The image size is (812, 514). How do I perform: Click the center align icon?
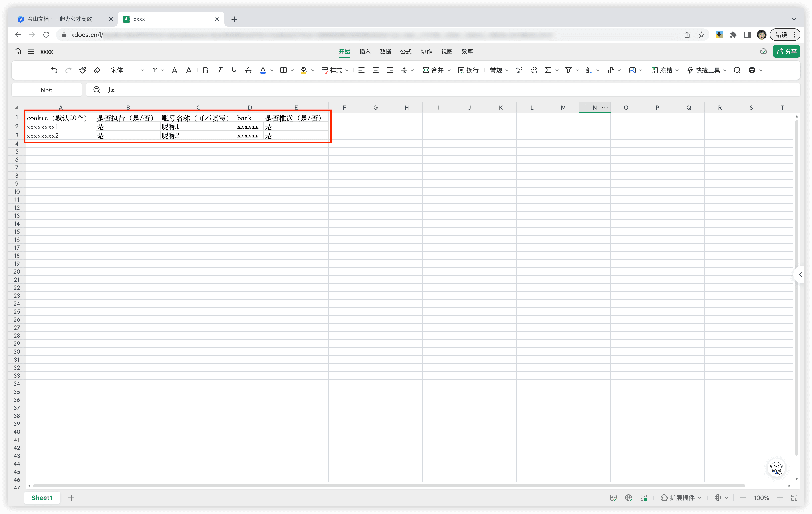point(376,70)
